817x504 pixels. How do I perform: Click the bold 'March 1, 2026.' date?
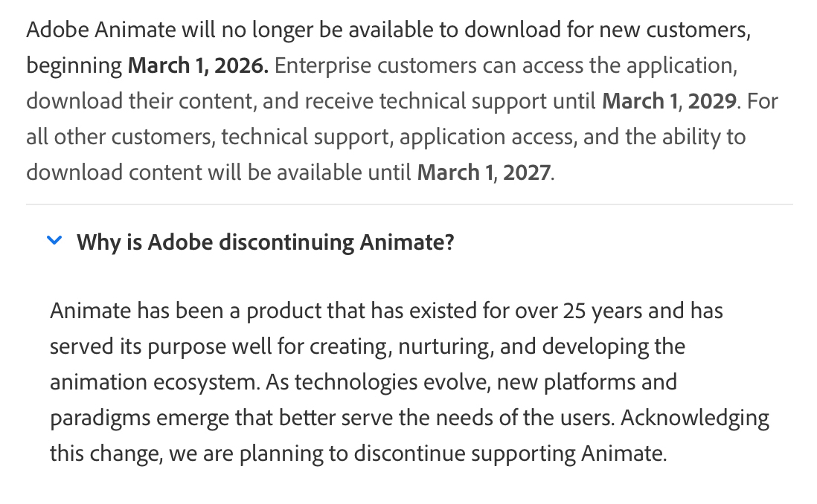(197, 65)
